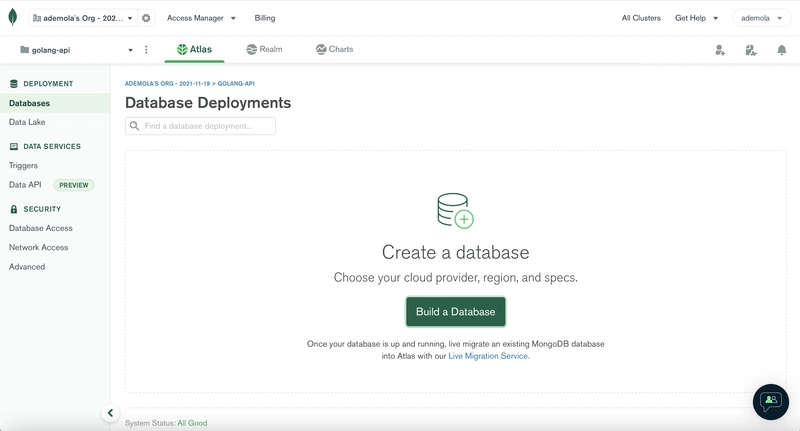Switch to the Realm tab
Screen dimensions: 800x431
[x=264, y=49]
